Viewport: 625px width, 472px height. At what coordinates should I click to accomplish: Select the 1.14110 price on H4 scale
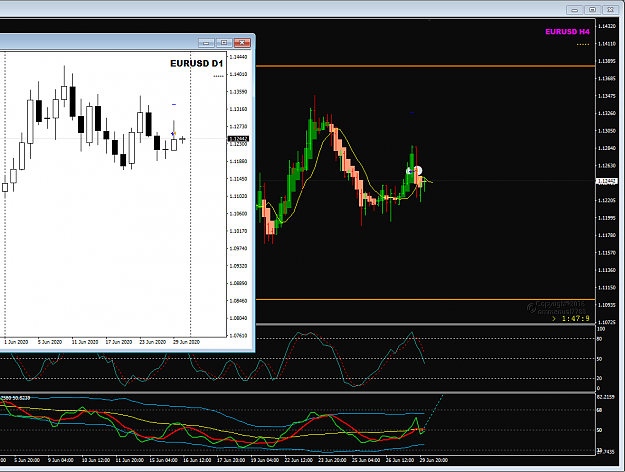pyautogui.click(x=607, y=43)
